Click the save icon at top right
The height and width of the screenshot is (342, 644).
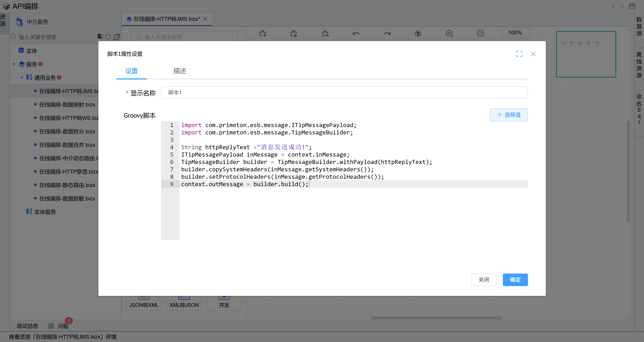tap(632, 6)
